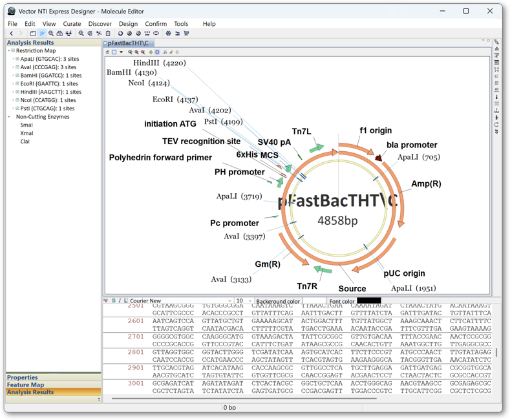Click the first circular molecule toolbar icon

120,33
